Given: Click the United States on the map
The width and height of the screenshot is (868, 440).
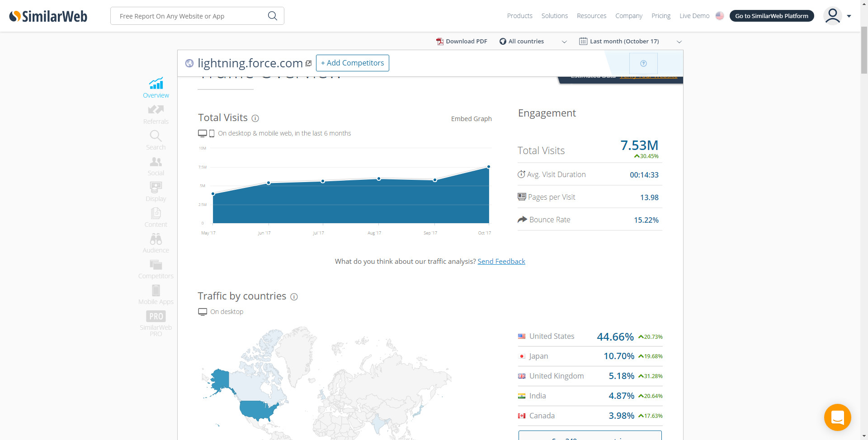Looking at the screenshot, I should [258, 410].
